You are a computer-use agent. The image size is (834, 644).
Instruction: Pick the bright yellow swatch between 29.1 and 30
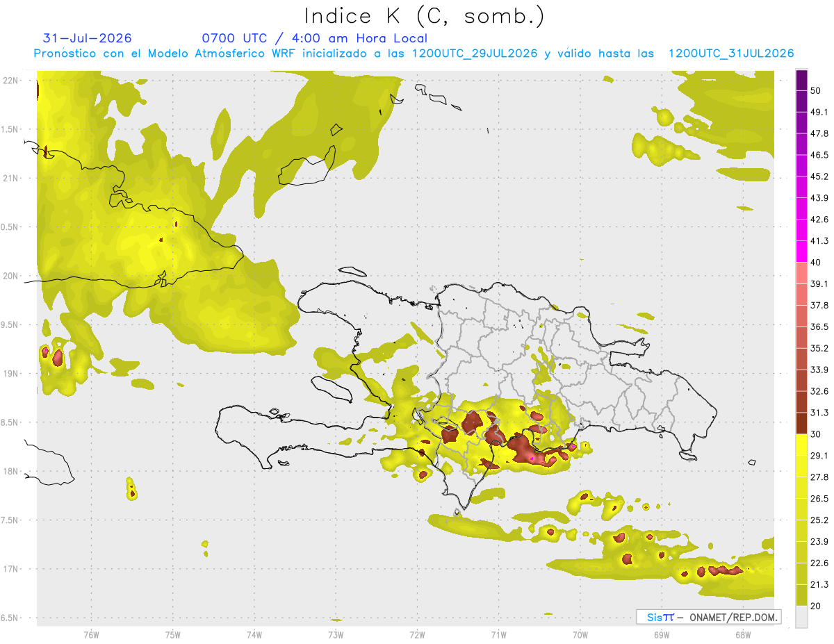point(801,445)
